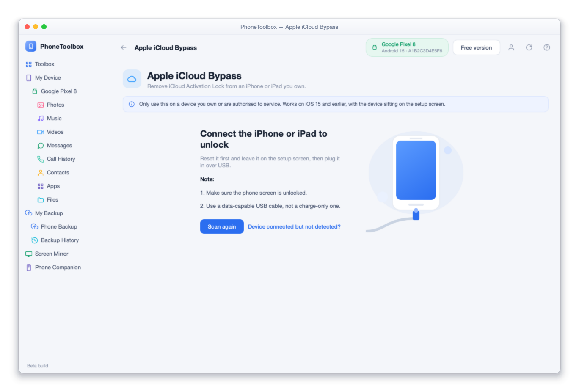The width and height of the screenshot is (579, 392).
Task: Open Contacts in sidebar
Action: point(58,173)
